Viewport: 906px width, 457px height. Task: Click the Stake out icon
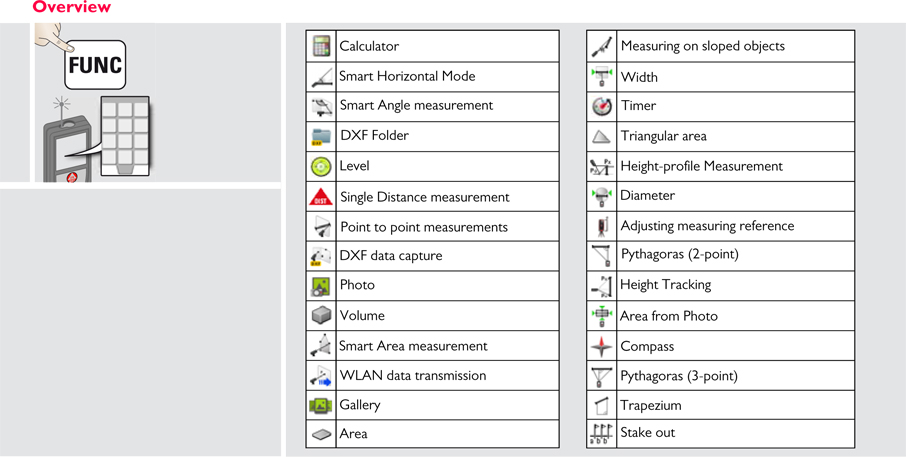pyautogui.click(x=601, y=433)
